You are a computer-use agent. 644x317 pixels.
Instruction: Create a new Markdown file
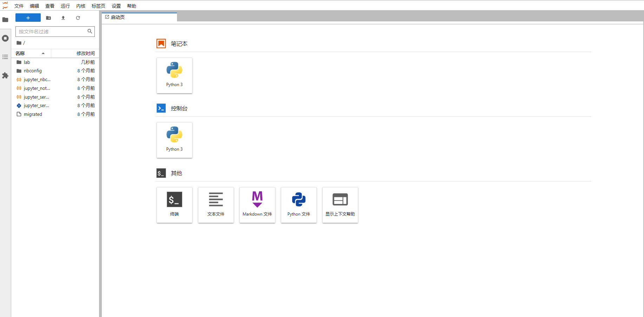(x=257, y=205)
